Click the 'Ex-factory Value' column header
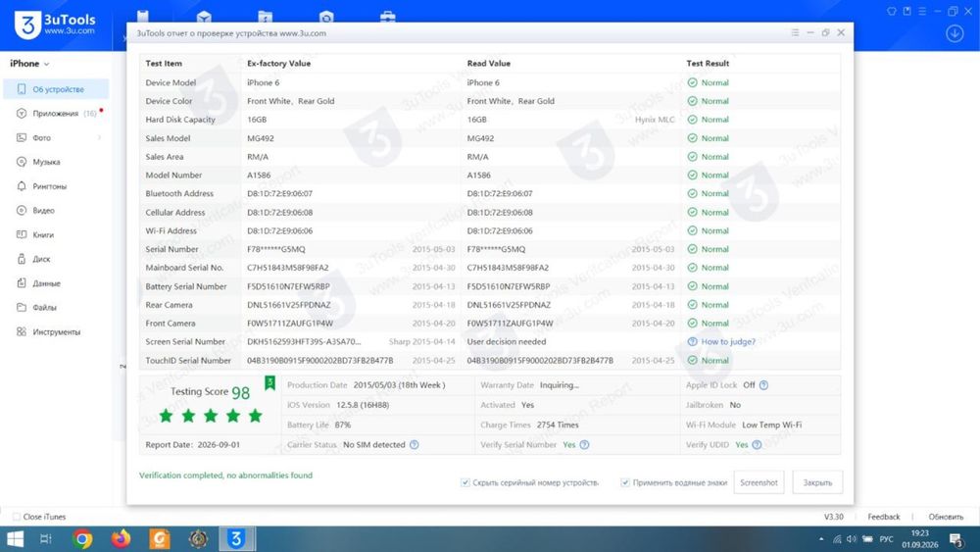Viewport: 980px width, 552px height. click(x=278, y=63)
